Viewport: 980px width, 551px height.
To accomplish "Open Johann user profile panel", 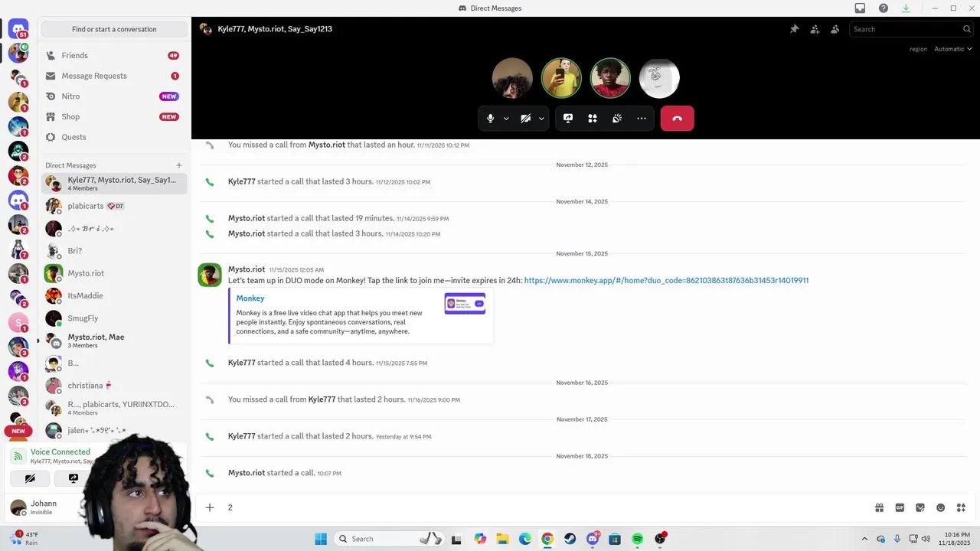I will [42, 507].
